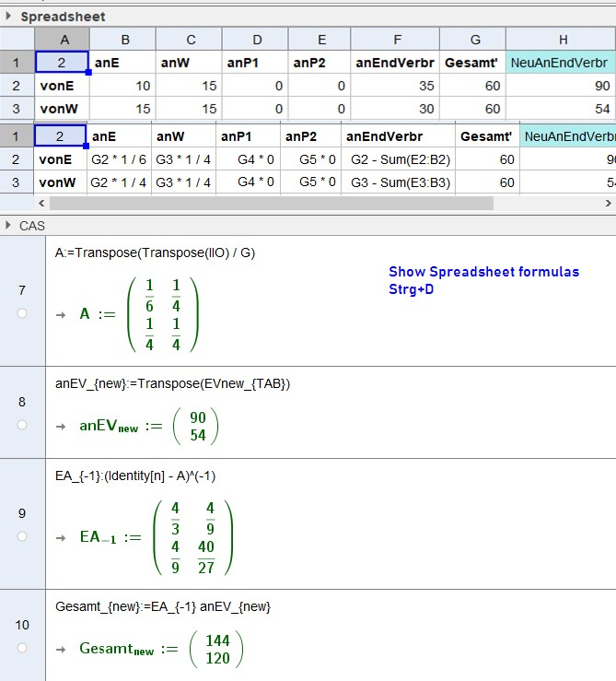Click the cell with formula G2 * 1 / 4
This screenshot has width=616, height=681.
[119, 182]
